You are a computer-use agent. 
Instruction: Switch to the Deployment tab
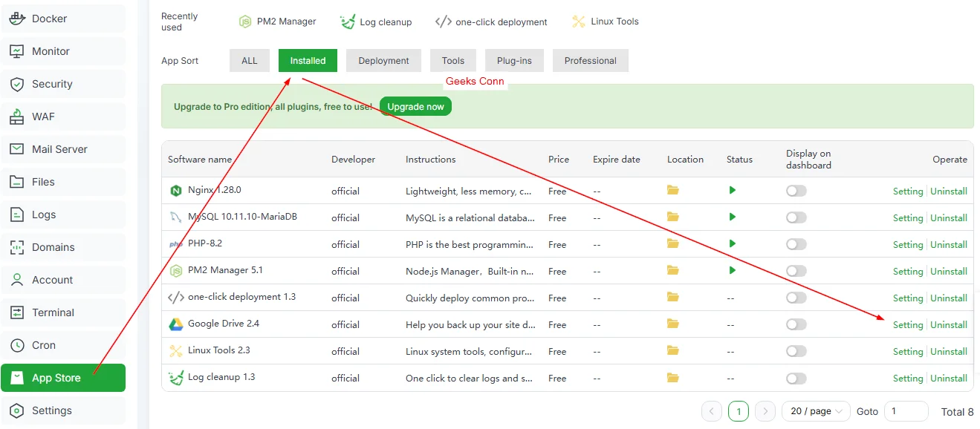pos(383,60)
